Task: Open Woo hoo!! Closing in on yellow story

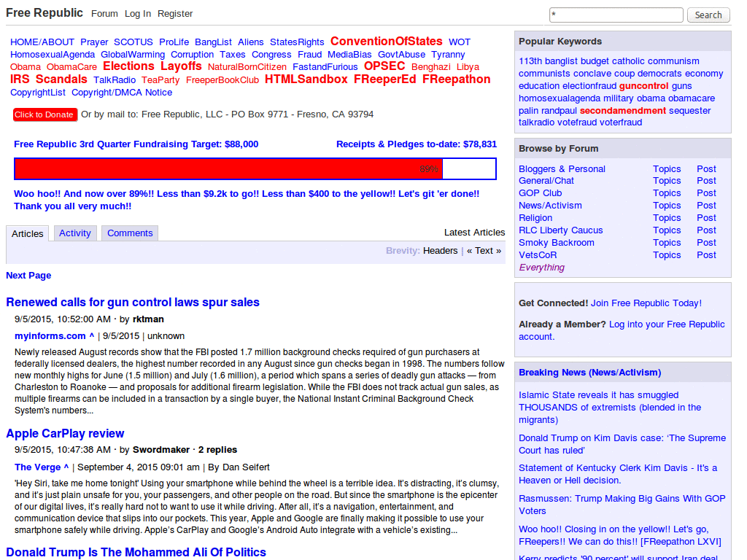Action: [x=620, y=535]
